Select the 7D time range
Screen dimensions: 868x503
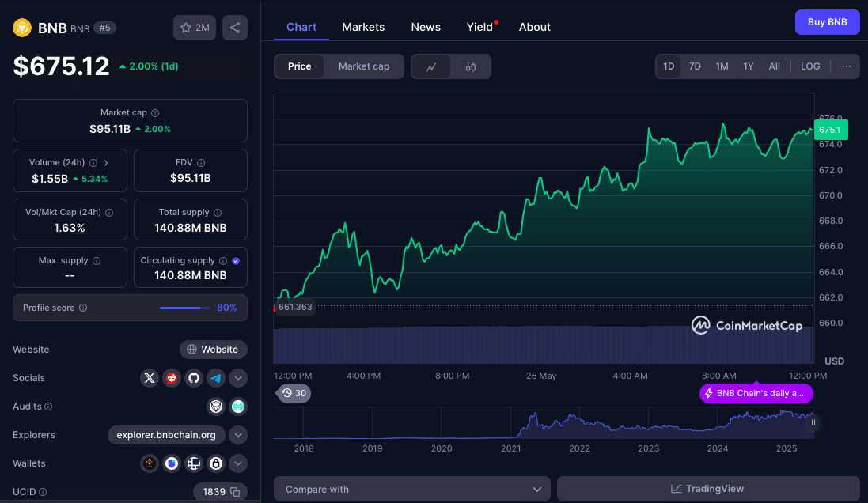pos(695,66)
